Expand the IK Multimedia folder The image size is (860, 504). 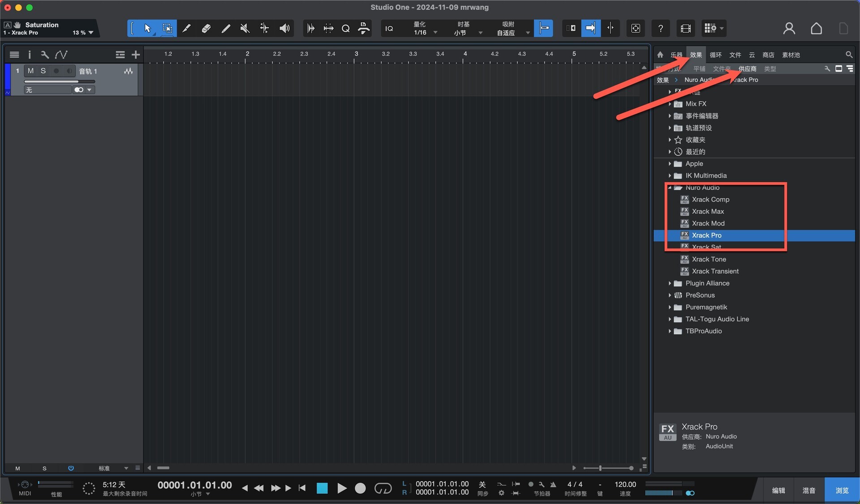click(x=670, y=176)
